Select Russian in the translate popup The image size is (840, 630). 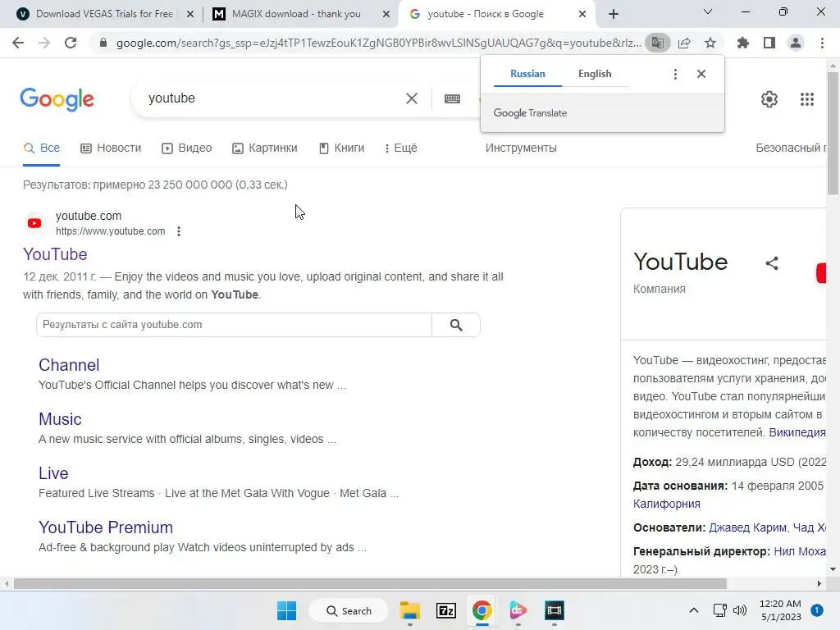click(x=527, y=74)
